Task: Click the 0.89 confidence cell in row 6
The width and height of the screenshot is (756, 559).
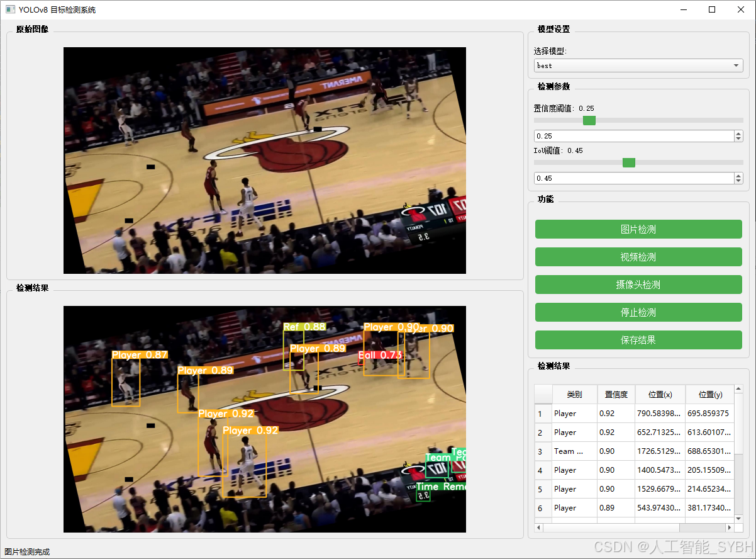Action: (616, 508)
